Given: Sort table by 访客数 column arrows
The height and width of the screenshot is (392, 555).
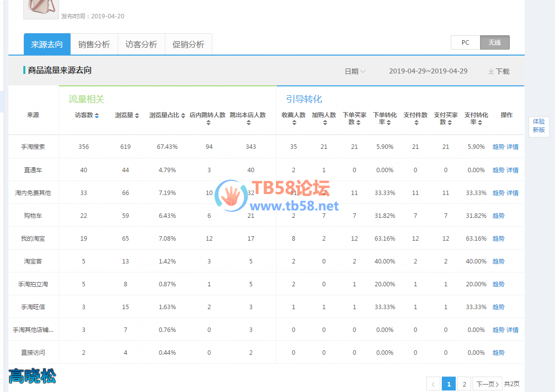Looking at the screenshot, I should pos(97,116).
